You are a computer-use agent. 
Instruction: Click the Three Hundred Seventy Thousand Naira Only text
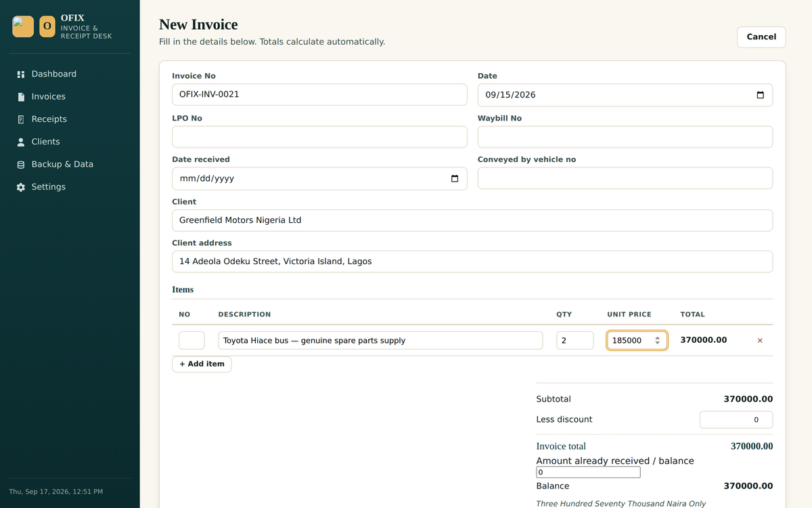point(621,504)
